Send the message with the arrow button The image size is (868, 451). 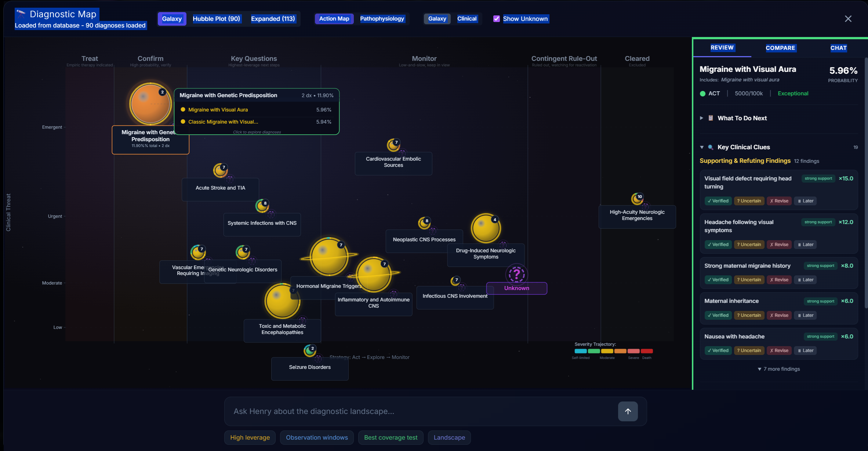tap(628, 411)
